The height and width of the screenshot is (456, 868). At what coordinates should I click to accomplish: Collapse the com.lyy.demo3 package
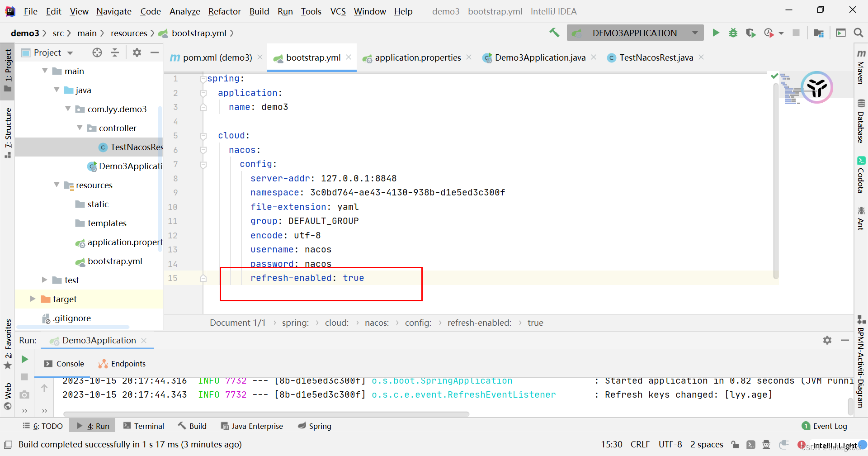pos(68,109)
